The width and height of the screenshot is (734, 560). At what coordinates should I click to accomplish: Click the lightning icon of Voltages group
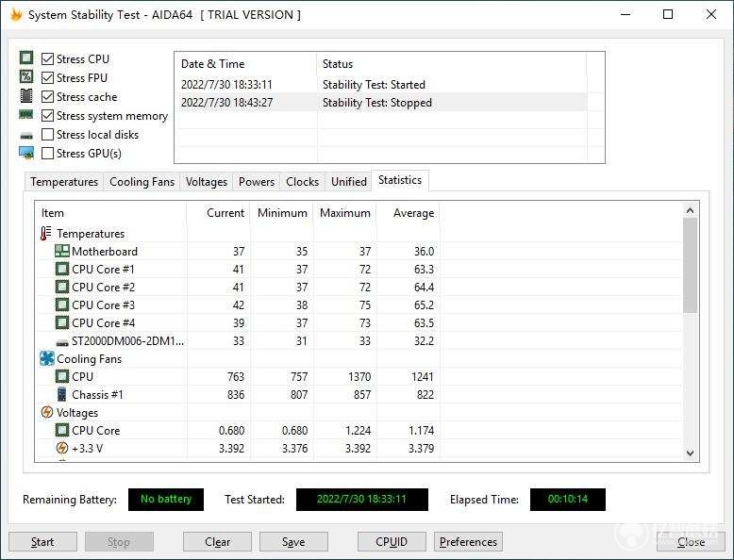coord(47,412)
